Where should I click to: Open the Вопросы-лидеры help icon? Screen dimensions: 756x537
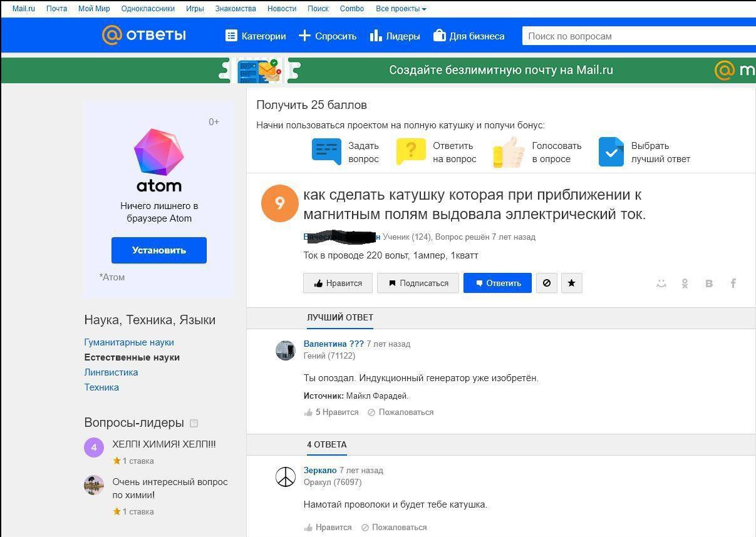pos(194,423)
